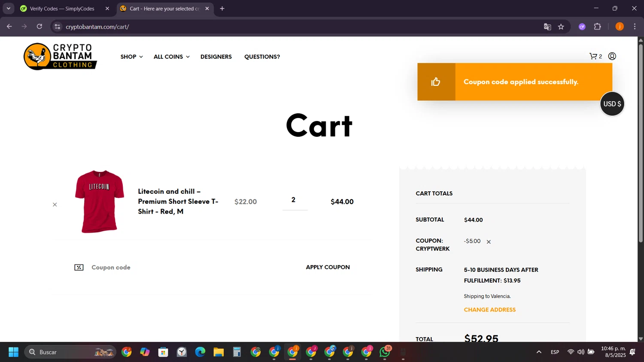
Task: Click the thumbs-up icon in notification
Action: click(436, 82)
